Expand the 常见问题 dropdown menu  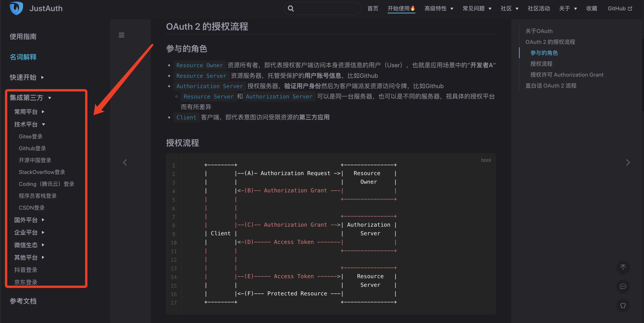477,8
